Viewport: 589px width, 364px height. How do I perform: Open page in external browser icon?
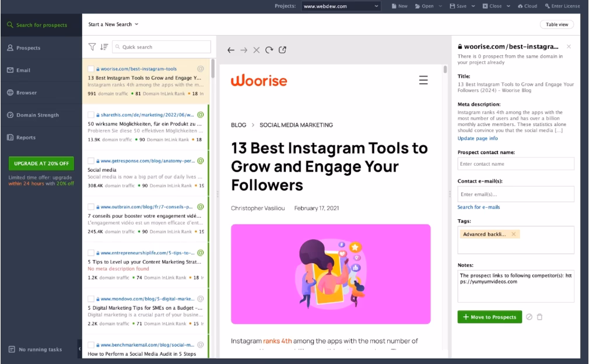[282, 50]
